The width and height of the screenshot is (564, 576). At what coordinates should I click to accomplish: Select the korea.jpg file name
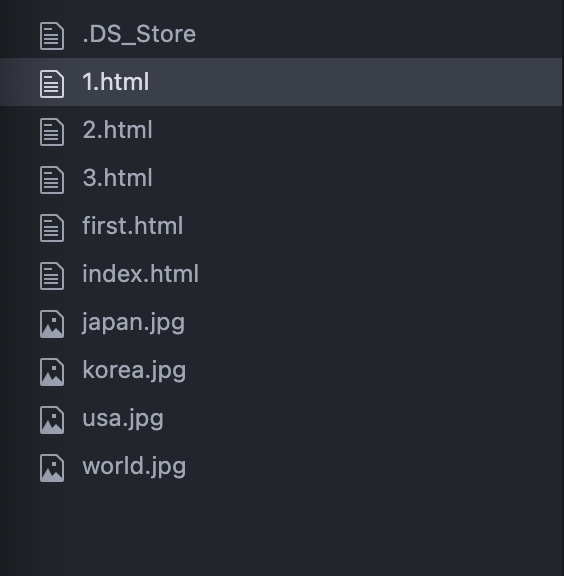pyautogui.click(x=134, y=371)
